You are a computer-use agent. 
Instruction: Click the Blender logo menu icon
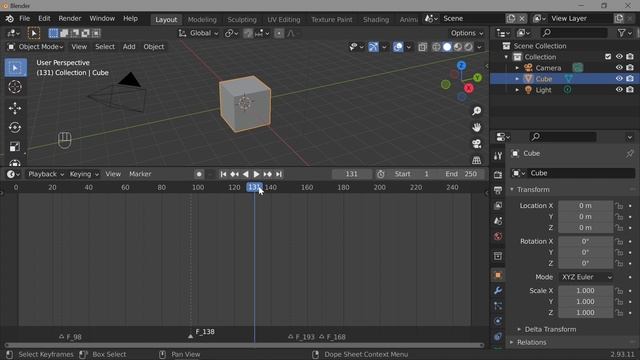(9, 19)
